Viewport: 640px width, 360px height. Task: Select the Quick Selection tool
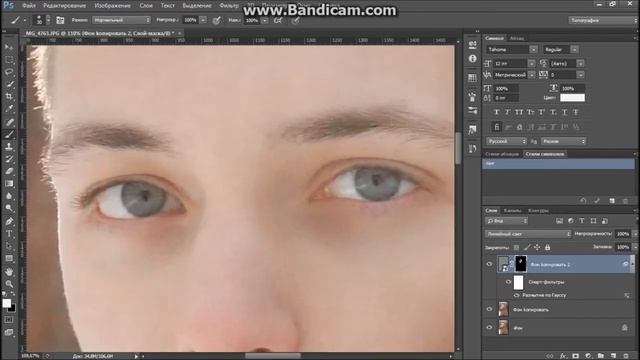tap(9, 84)
